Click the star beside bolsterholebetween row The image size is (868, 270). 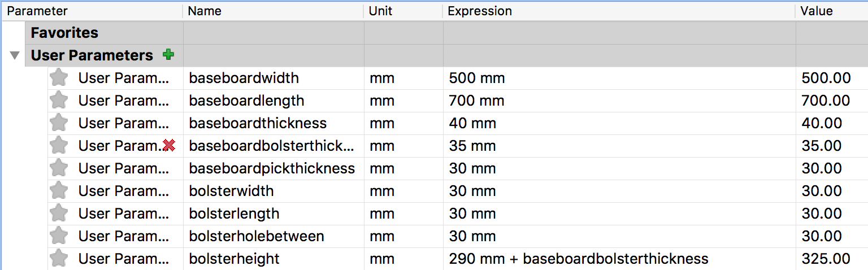[59, 236]
